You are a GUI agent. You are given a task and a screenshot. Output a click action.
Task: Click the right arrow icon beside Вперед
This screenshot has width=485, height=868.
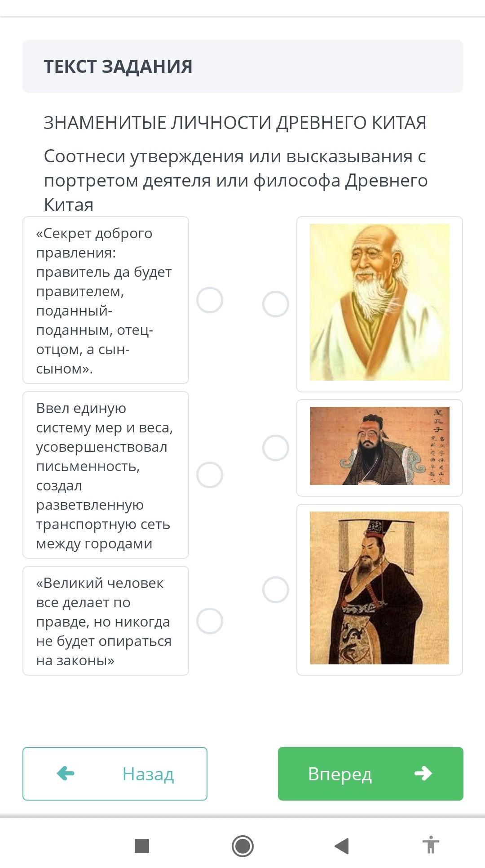423,773
